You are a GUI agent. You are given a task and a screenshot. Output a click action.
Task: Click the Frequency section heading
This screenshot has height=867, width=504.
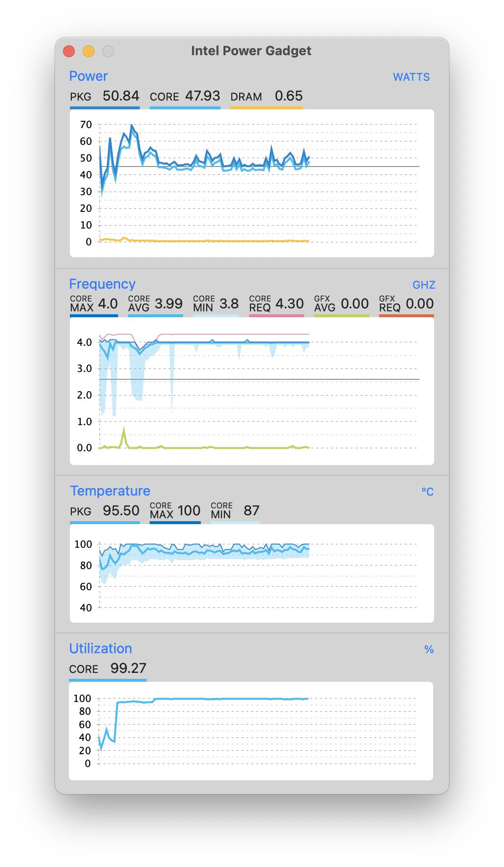click(x=102, y=284)
